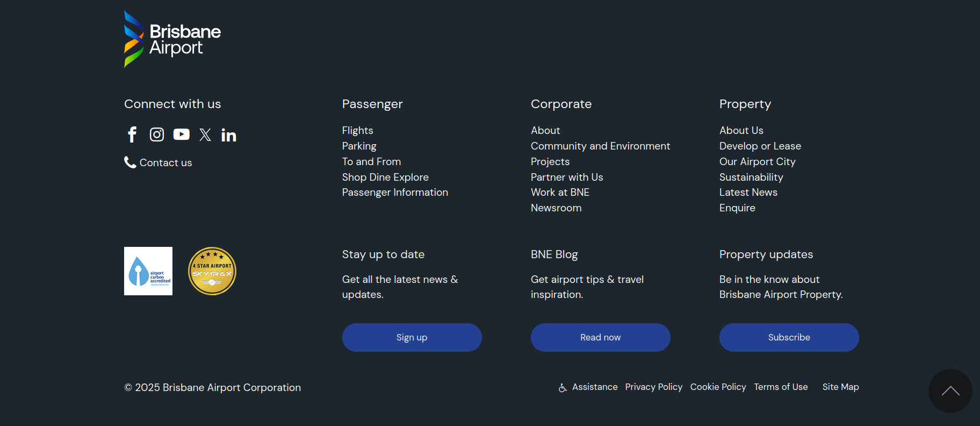Open the LinkedIn social icon
This screenshot has width=980, height=426.
point(229,135)
